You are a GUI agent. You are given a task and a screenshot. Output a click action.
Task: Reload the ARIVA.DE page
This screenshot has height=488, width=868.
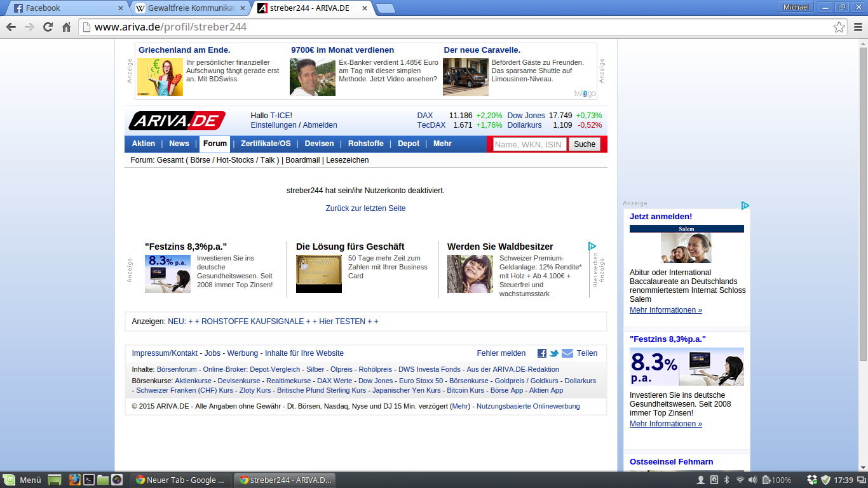coord(48,27)
